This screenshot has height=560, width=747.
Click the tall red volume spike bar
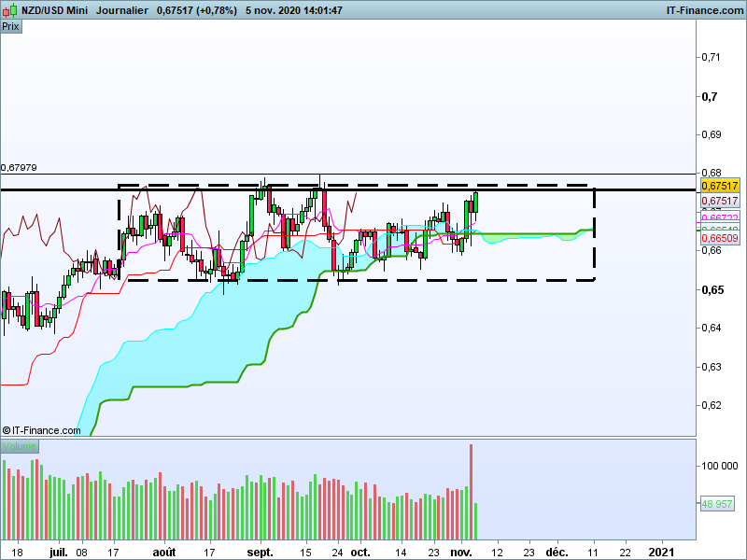point(472,492)
